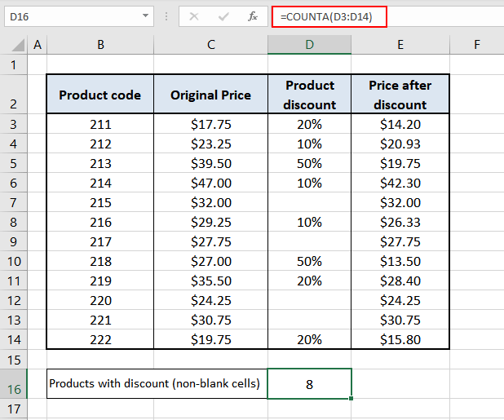This screenshot has width=504, height=420.
Task: Select the 10% discount cell in row 8
Action: (x=310, y=222)
